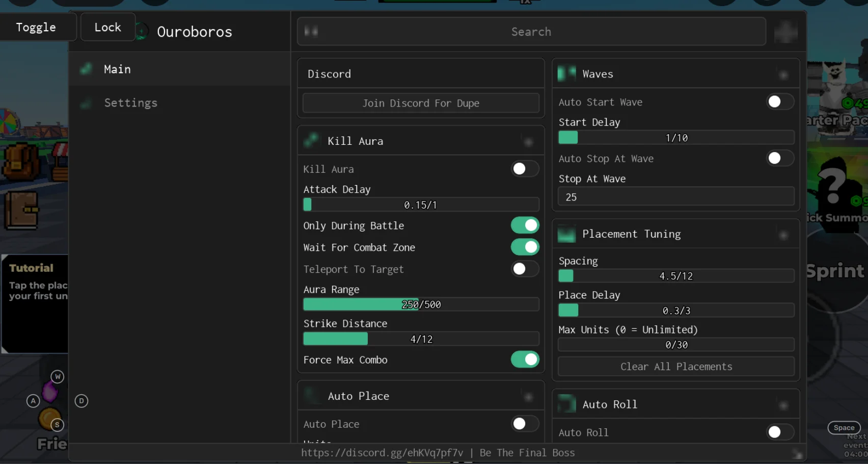Collapse the Waves section

[783, 75]
